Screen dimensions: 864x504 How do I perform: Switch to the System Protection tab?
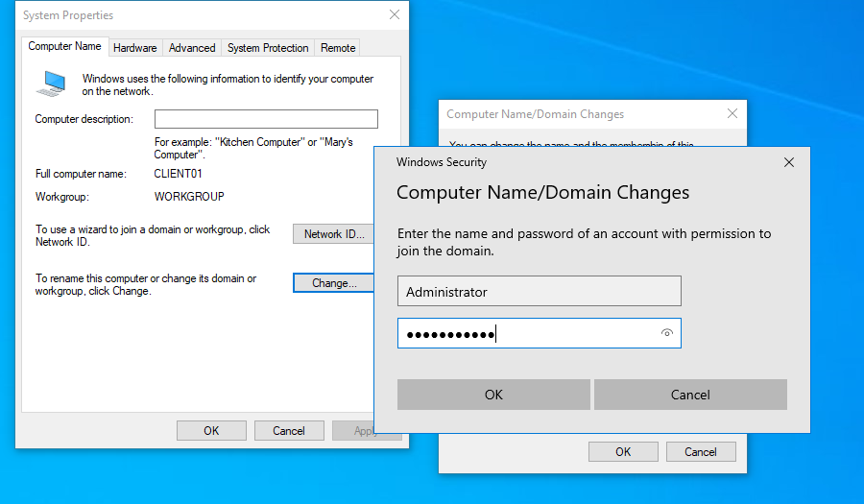coord(268,48)
